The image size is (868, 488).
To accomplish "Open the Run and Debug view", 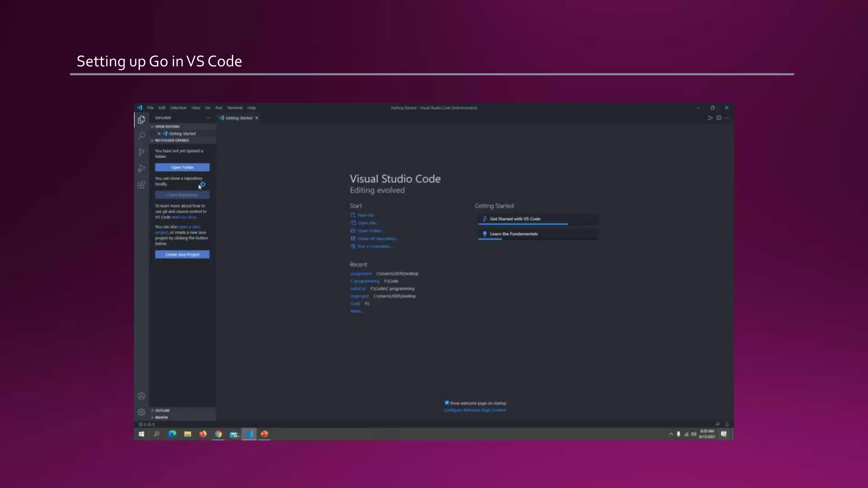I will tap(142, 169).
